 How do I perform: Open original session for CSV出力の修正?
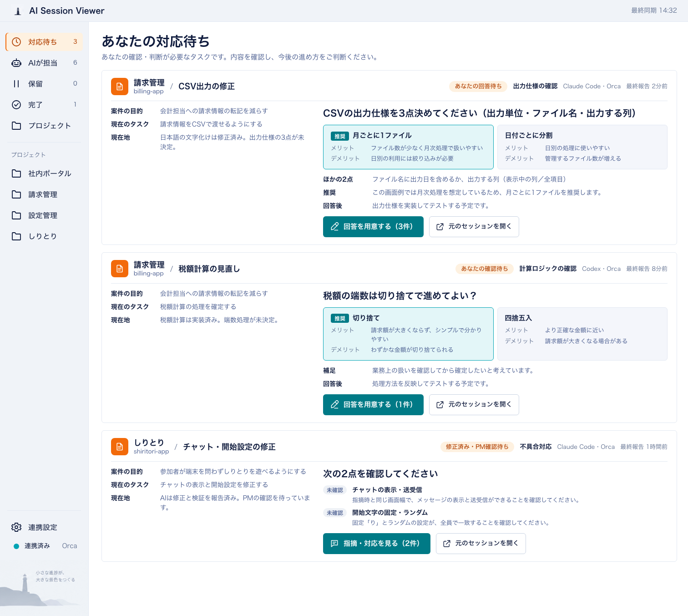point(474,227)
